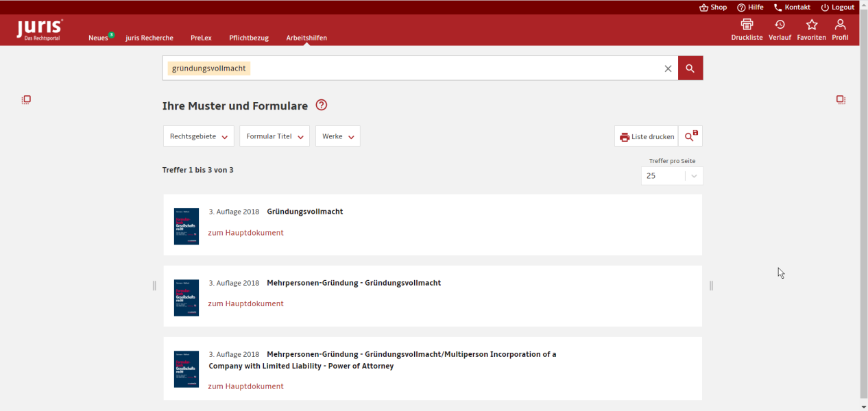Open the Pflichtbezug menu item
The image size is (868, 411).
[249, 38]
